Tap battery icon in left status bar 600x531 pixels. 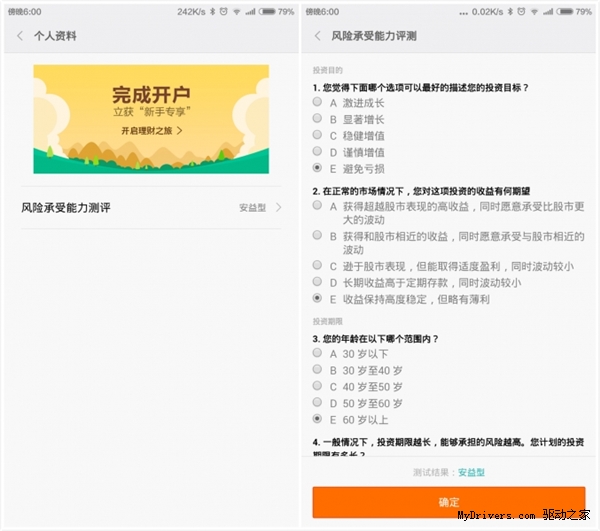click(268, 11)
